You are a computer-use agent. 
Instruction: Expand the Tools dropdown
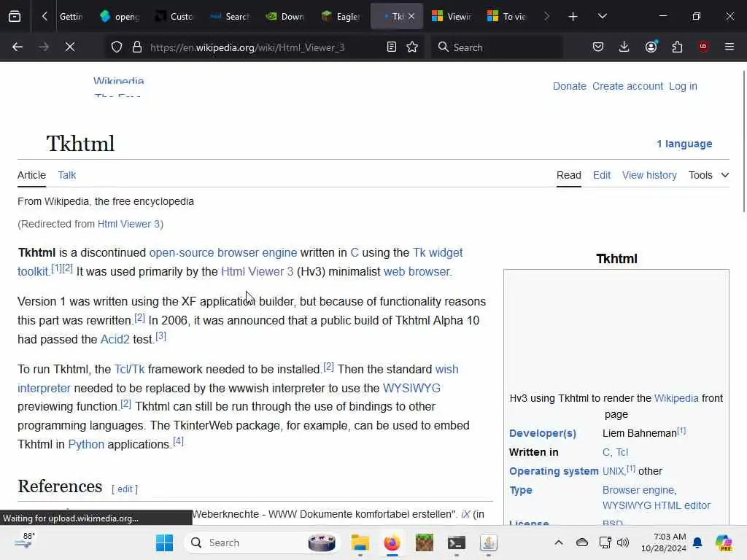[709, 175]
